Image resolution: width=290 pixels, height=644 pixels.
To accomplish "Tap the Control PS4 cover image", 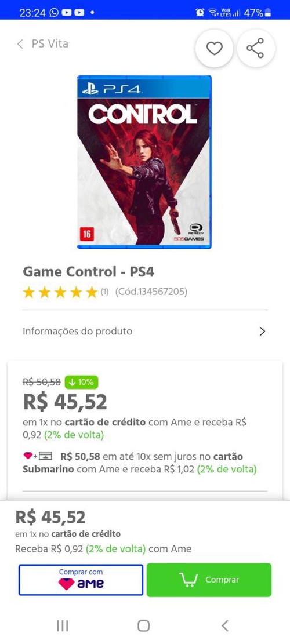I will click(144, 162).
